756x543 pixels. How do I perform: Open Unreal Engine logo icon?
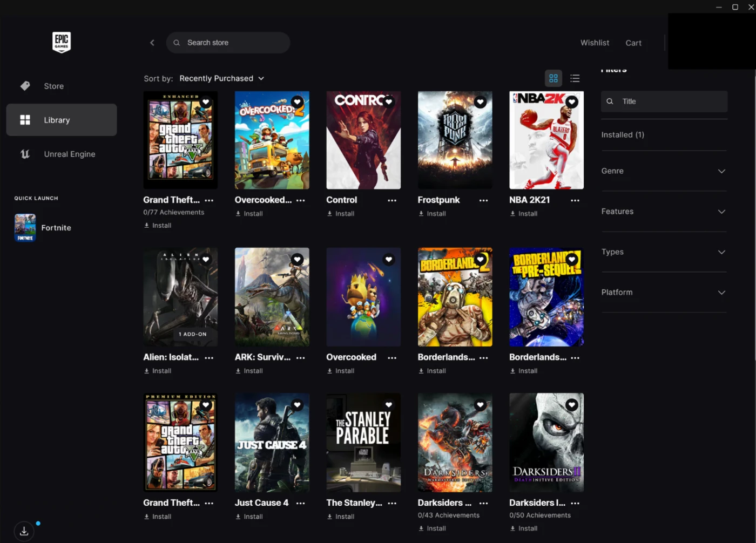(x=25, y=154)
